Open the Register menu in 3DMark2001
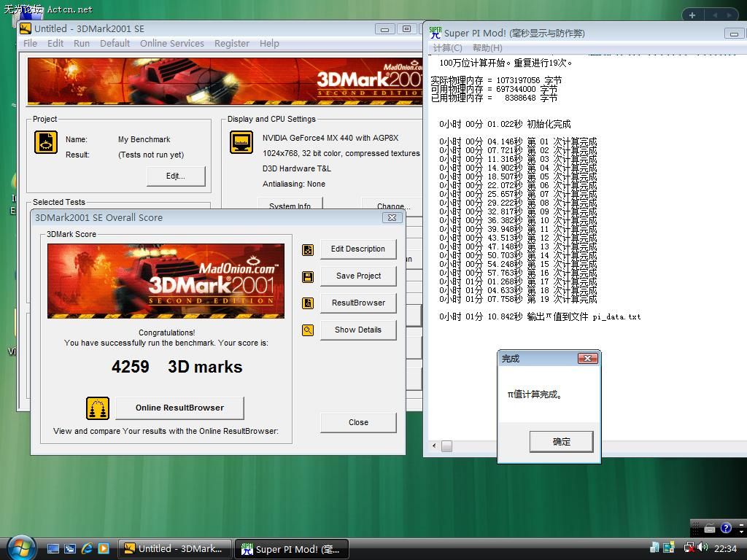The width and height of the screenshot is (747, 560). (x=231, y=43)
